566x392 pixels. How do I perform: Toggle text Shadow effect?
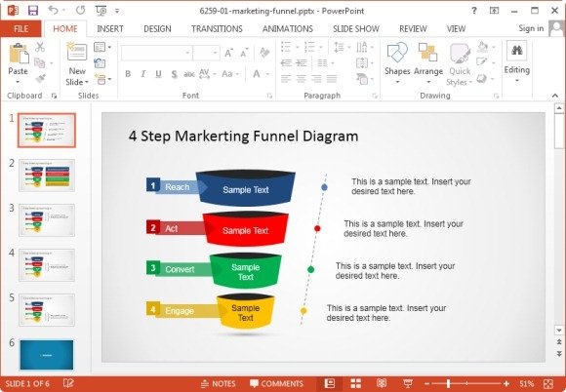point(174,74)
